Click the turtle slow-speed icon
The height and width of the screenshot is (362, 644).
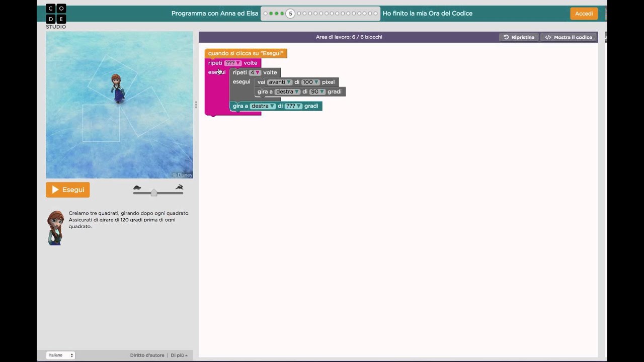coord(137,188)
